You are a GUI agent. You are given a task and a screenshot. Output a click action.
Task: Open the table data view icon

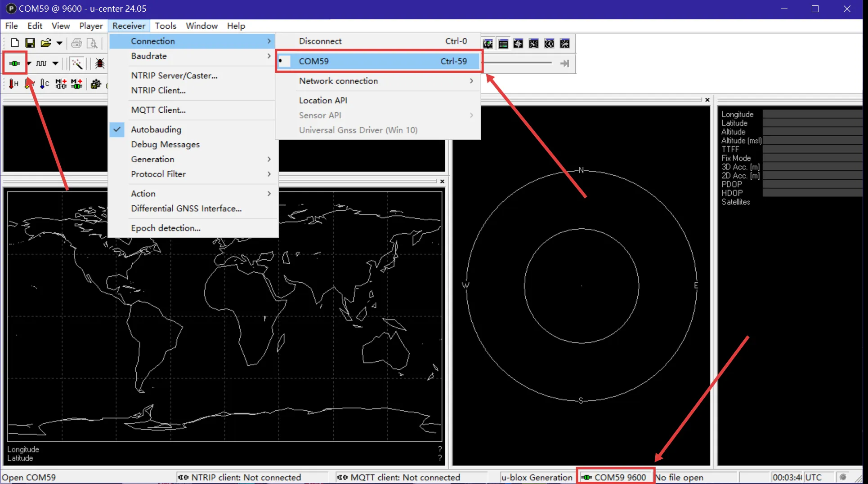(503, 44)
